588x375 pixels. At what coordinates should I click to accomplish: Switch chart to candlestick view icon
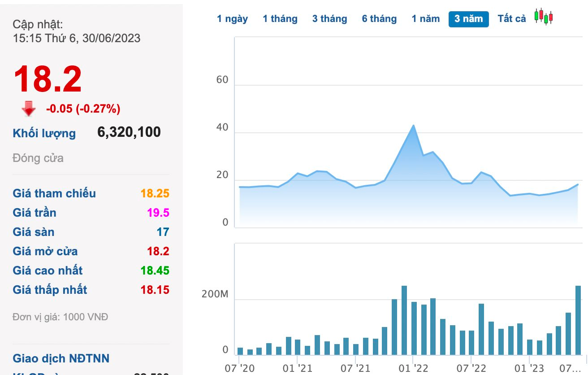(x=543, y=17)
